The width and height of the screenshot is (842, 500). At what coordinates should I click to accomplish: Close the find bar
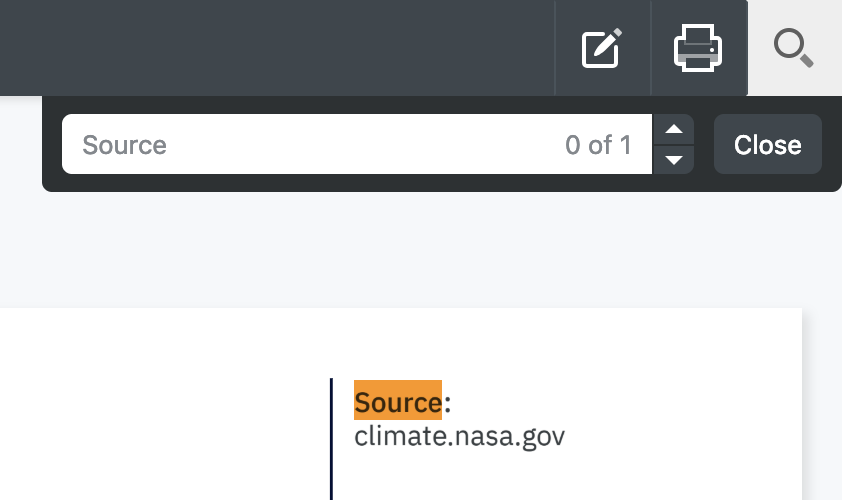point(767,145)
